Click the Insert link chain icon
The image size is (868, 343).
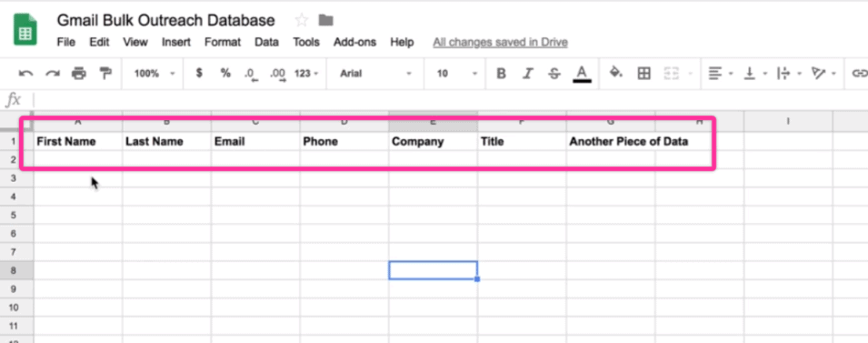(x=859, y=73)
